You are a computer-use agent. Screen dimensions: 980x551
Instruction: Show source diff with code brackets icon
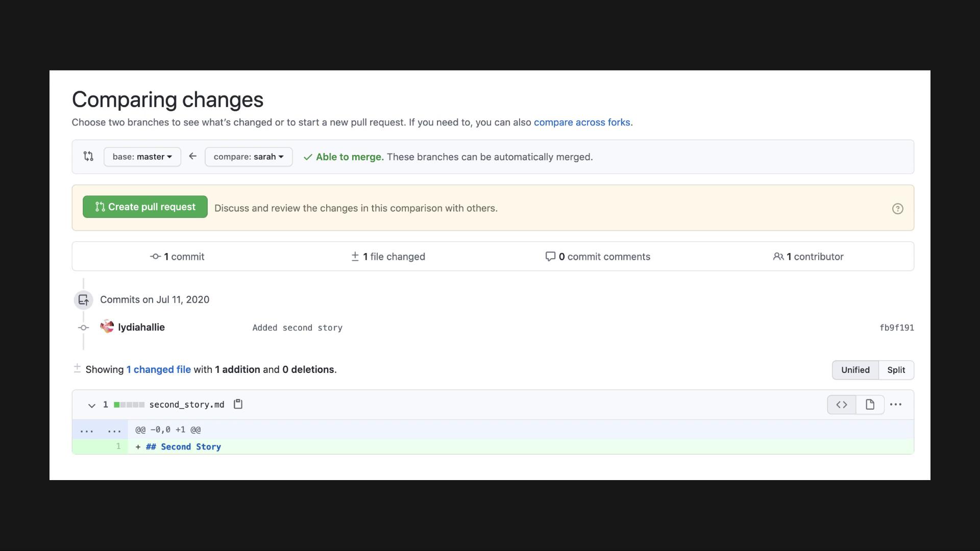(x=841, y=405)
